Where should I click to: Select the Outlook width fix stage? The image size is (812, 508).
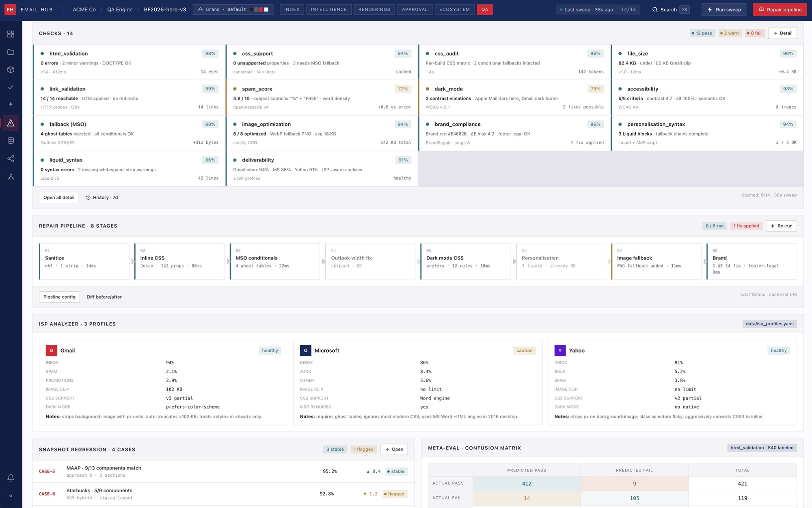tap(370, 261)
